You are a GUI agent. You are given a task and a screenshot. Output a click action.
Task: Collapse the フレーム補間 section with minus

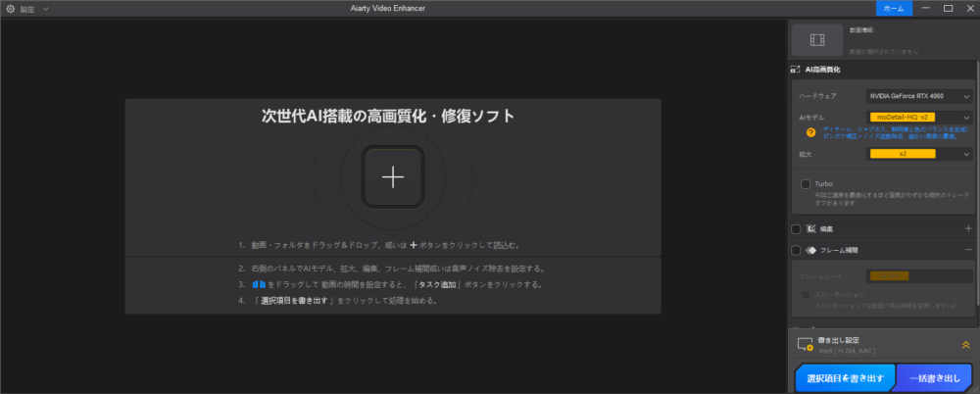click(968, 250)
